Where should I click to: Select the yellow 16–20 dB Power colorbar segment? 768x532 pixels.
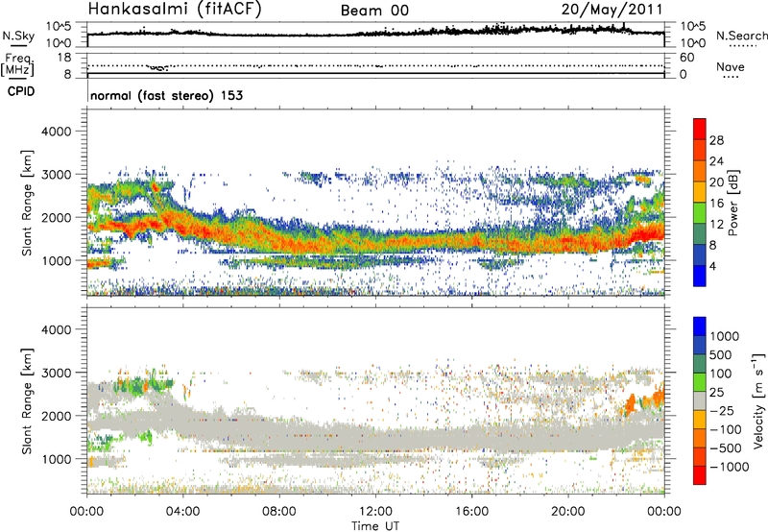(700, 191)
